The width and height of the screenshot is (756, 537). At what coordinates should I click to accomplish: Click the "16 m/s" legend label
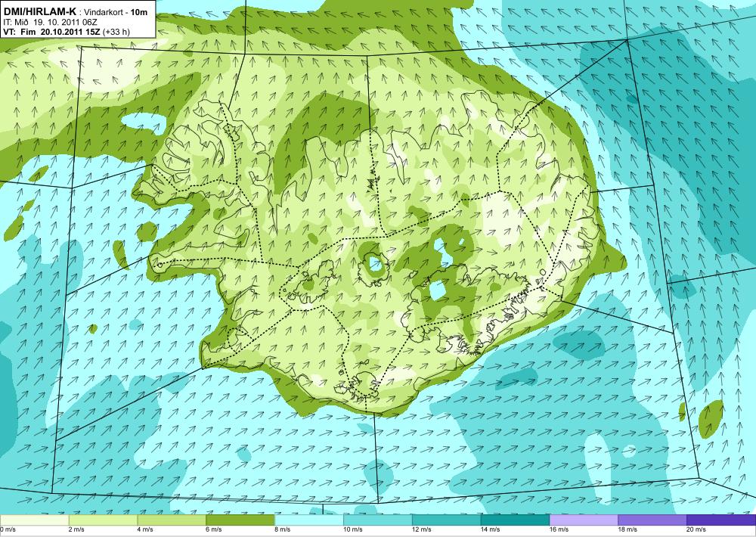559,529
